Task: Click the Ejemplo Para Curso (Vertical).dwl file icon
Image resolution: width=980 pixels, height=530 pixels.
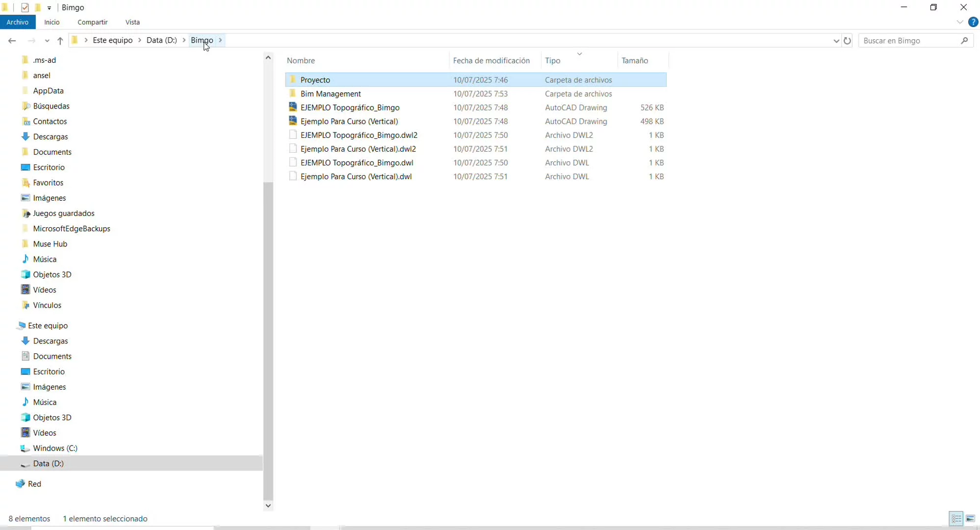Action: tap(293, 176)
